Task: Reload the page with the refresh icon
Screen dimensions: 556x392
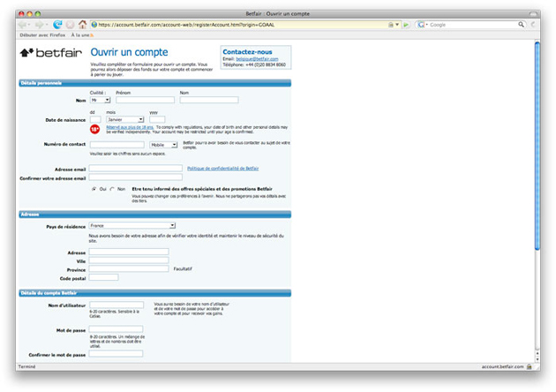Action: [x=57, y=25]
